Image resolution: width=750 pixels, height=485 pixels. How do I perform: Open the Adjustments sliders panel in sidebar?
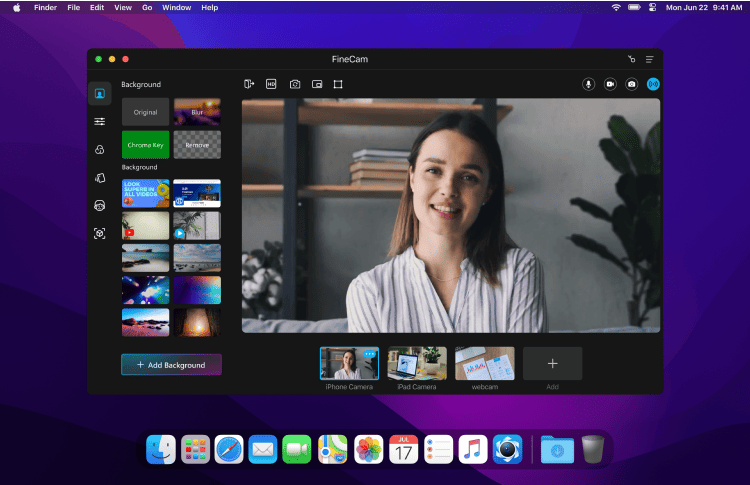(100, 121)
